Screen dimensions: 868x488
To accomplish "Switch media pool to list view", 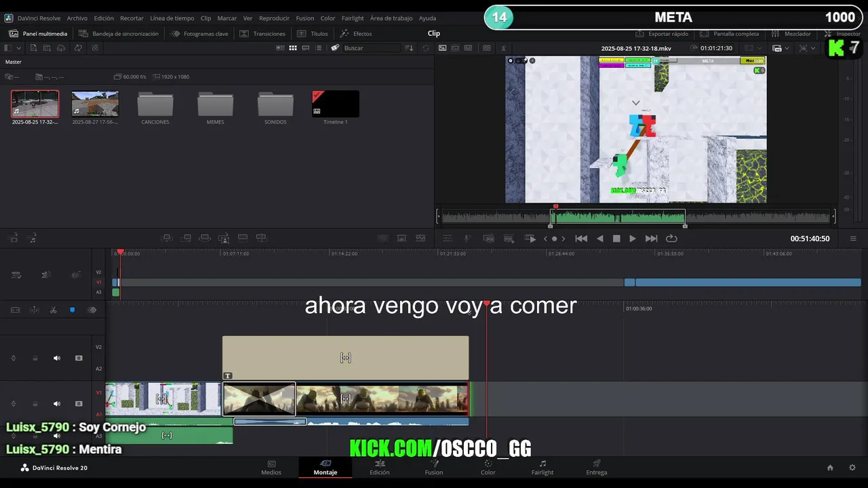I will (318, 48).
